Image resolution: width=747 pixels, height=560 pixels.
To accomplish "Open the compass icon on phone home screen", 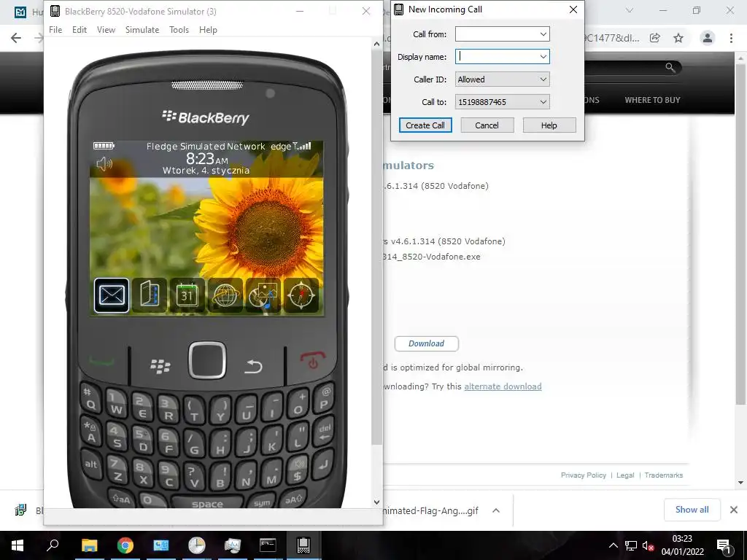I will (x=301, y=295).
